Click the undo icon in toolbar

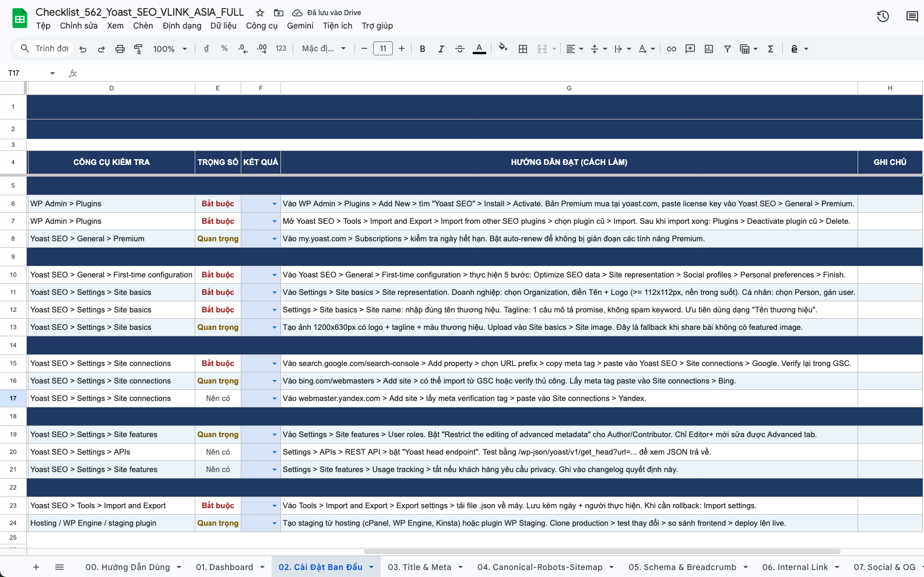pos(83,49)
